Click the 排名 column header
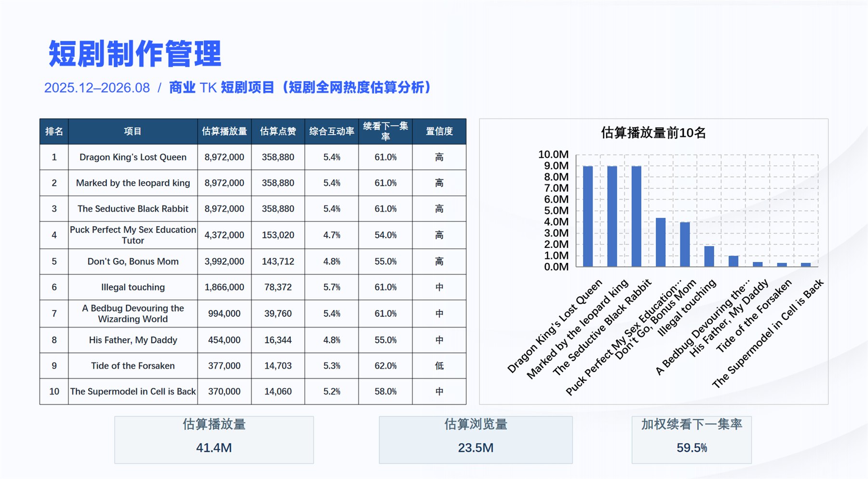The height and width of the screenshot is (479, 868). click(x=54, y=131)
